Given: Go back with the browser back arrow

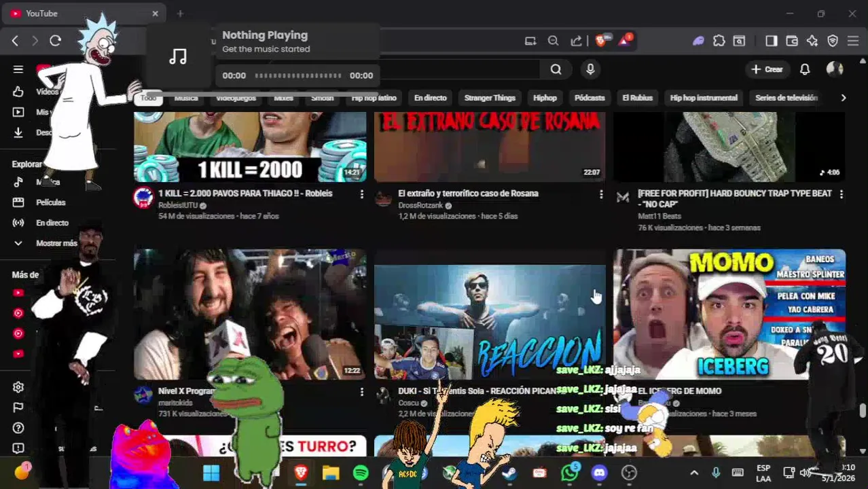Looking at the screenshot, I should (x=15, y=41).
